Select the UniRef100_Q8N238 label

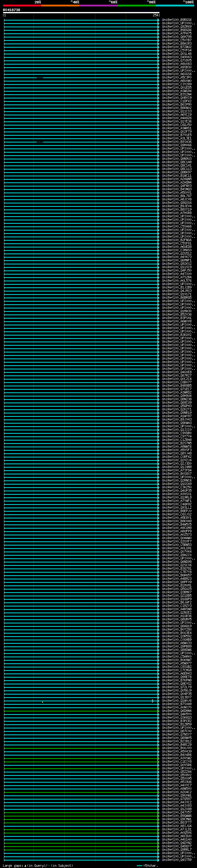[176, 399]
